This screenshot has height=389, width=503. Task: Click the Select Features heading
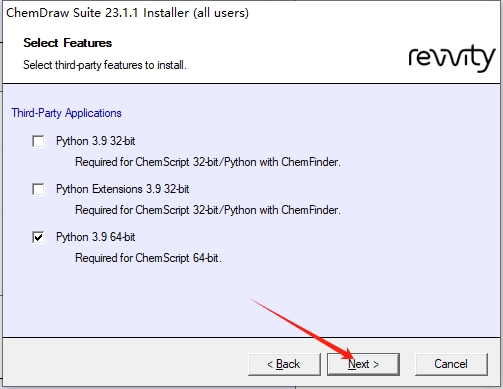(x=68, y=43)
